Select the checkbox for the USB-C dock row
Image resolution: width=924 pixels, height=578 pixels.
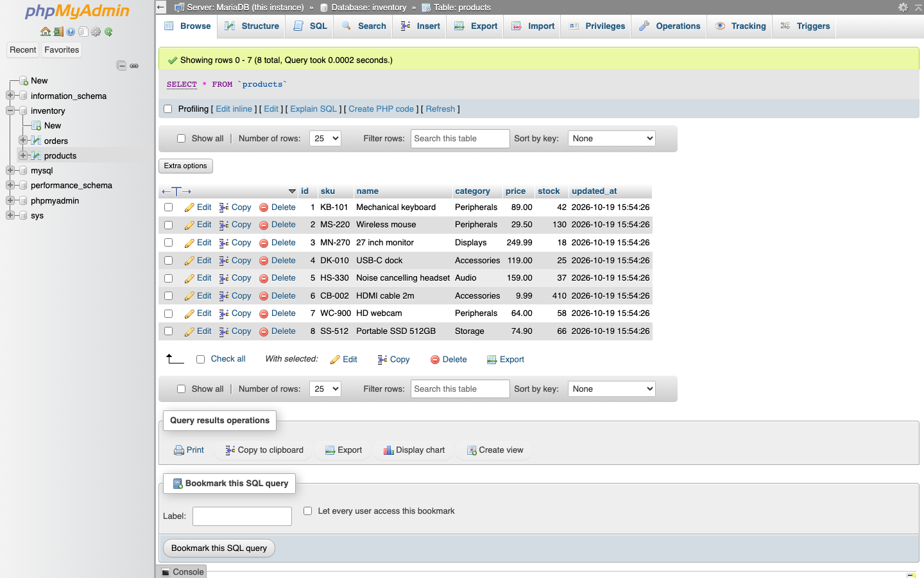click(168, 261)
